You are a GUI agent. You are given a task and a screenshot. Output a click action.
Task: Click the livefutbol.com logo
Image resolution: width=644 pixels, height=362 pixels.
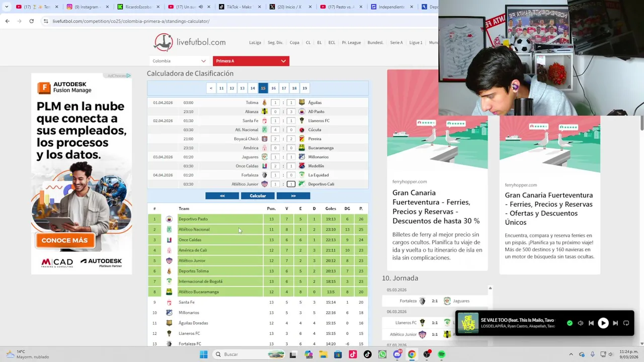(190, 42)
